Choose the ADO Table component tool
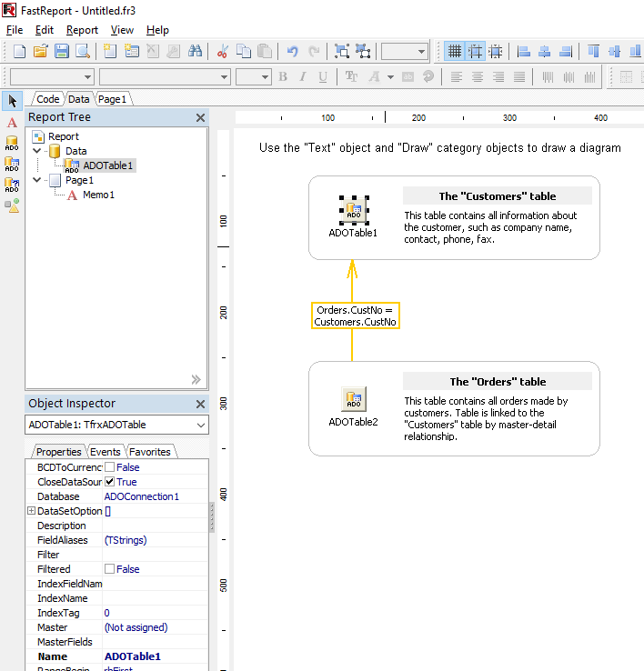 pos(12,165)
